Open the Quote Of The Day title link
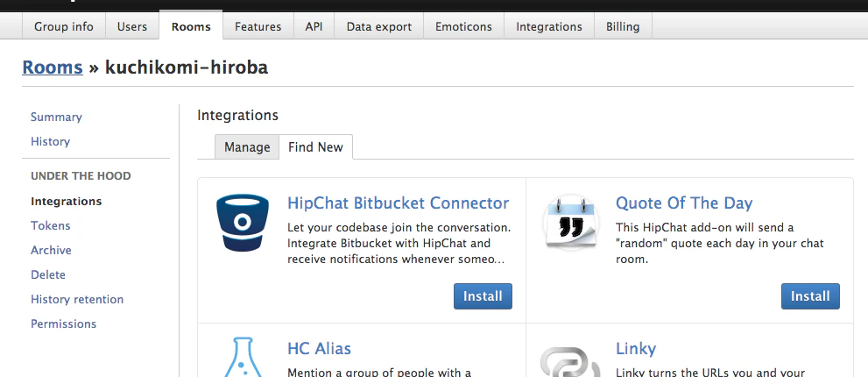Image resolution: width=868 pixels, height=377 pixels. (x=684, y=203)
